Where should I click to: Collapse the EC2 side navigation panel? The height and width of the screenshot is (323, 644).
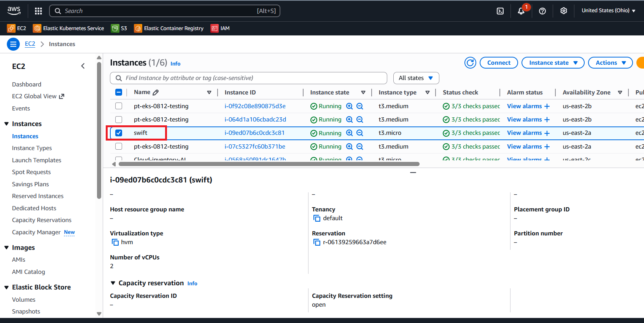pyautogui.click(x=83, y=66)
